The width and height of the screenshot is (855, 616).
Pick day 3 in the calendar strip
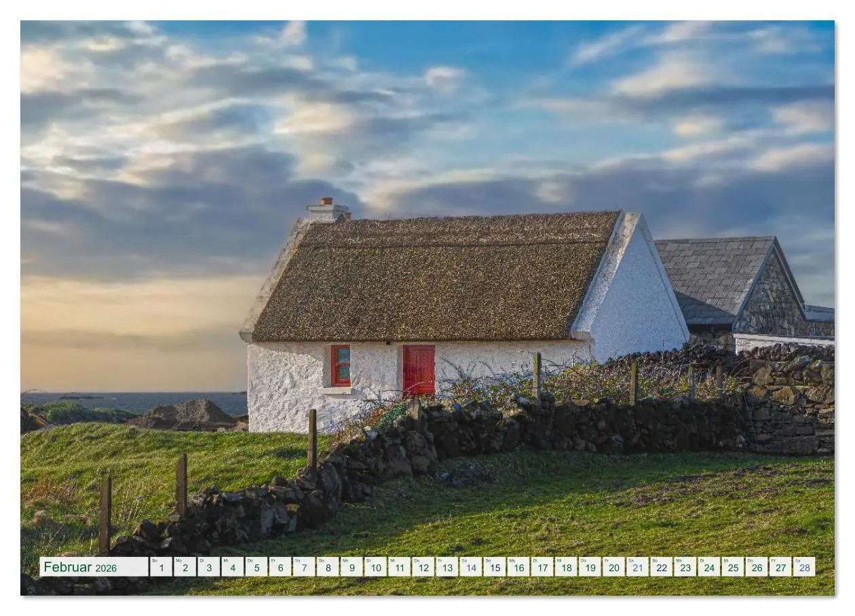[x=208, y=567]
